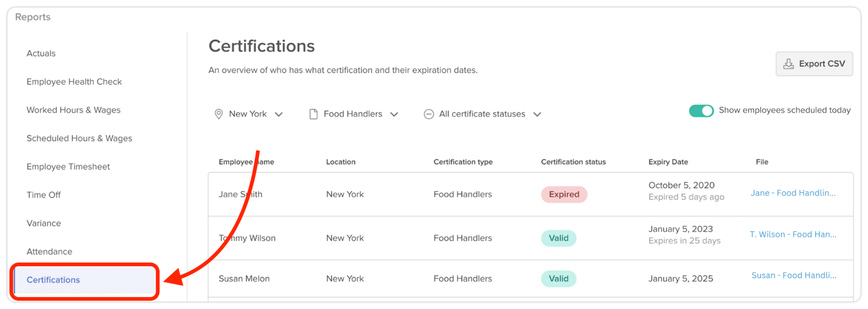Expand the New York location dropdown chevron
The height and width of the screenshot is (309, 868).
click(279, 114)
